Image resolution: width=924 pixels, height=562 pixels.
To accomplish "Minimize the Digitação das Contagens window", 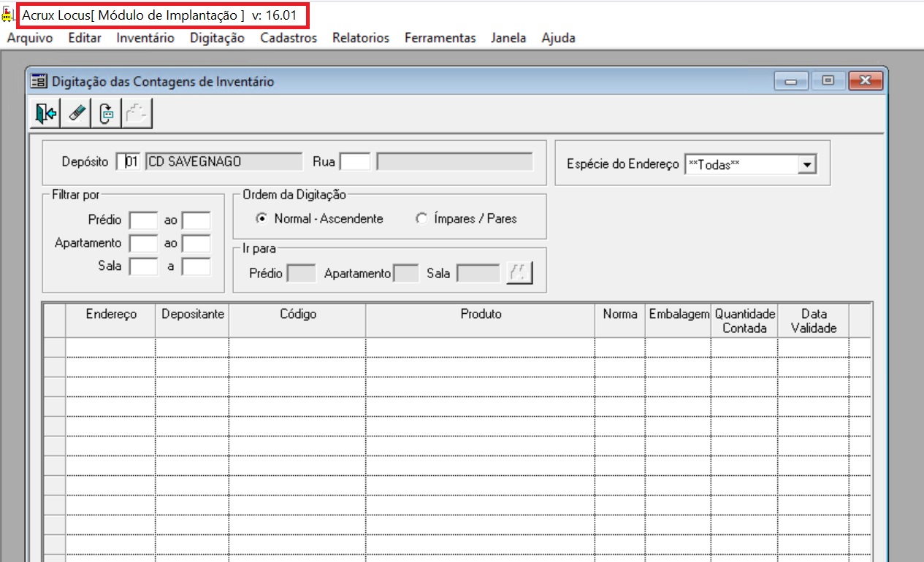I will (x=792, y=80).
